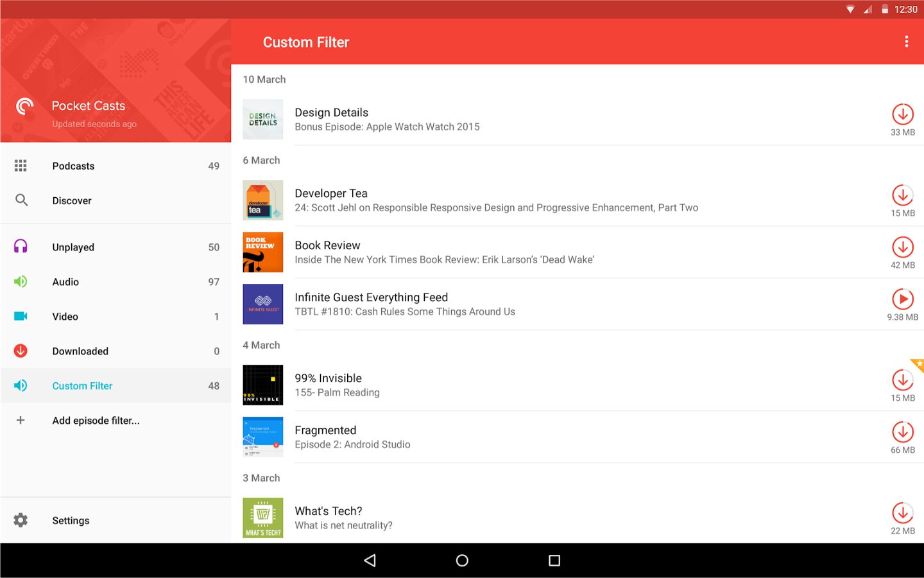Open the three-dot overflow menu
The width and height of the screenshot is (924, 578).
coord(906,42)
